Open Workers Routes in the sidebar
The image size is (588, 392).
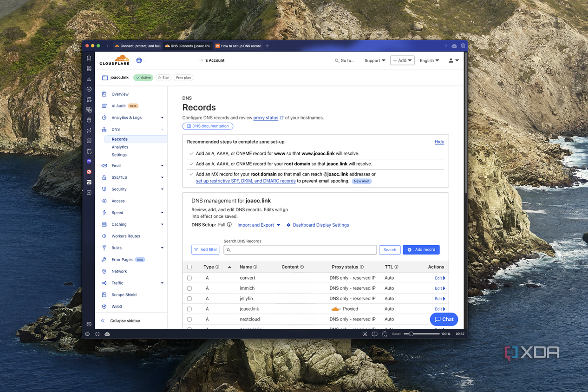tap(125, 236)
